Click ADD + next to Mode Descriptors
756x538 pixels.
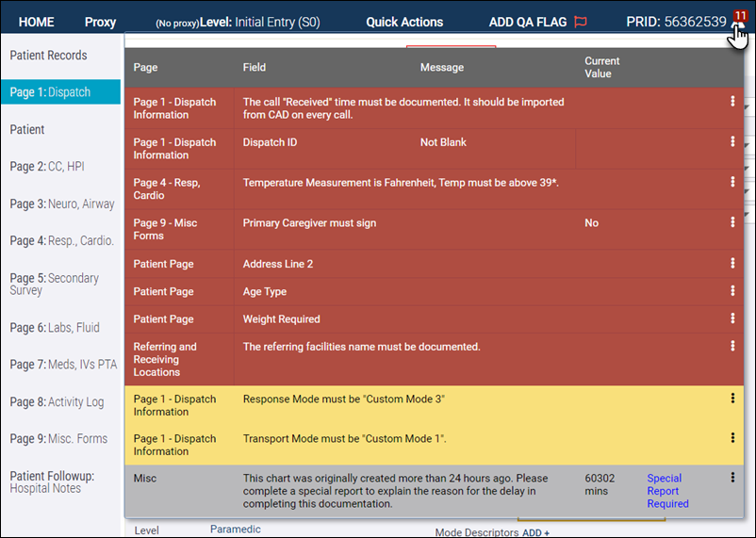(535, 532)
